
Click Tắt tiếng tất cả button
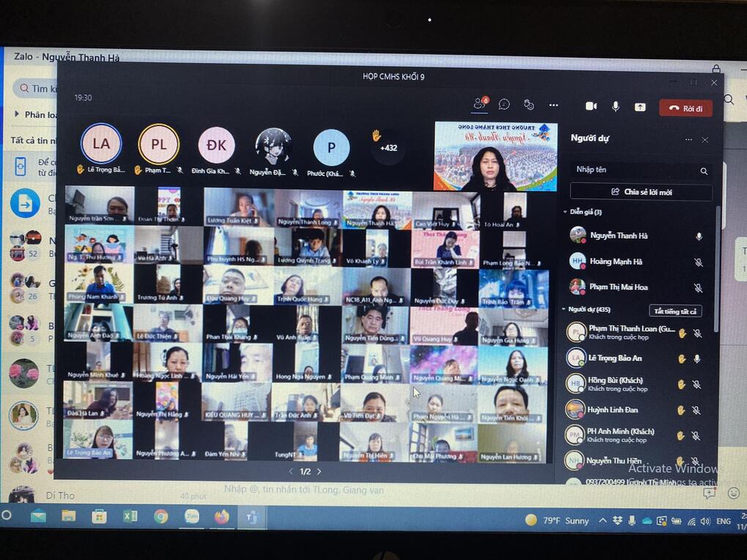click(675, 311)
